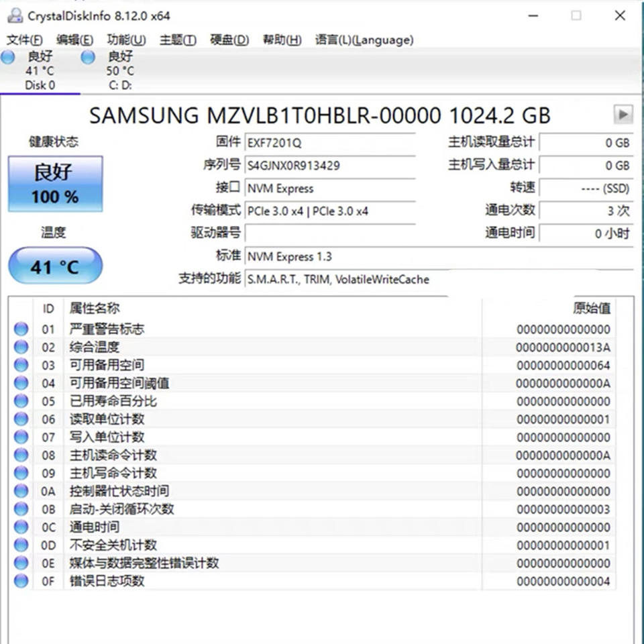Click the 转速 value ---- (SSD)
The width and height of the screenshot is (644, 644).
[586, 189]
